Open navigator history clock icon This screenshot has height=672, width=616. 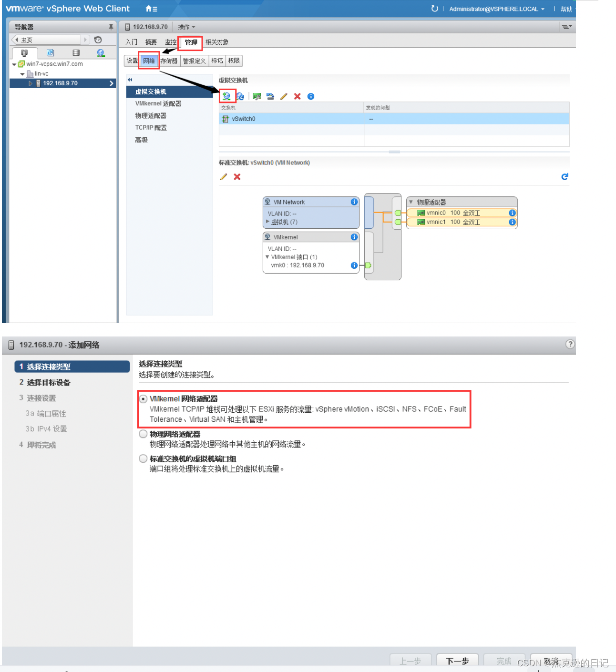point(98,40)
